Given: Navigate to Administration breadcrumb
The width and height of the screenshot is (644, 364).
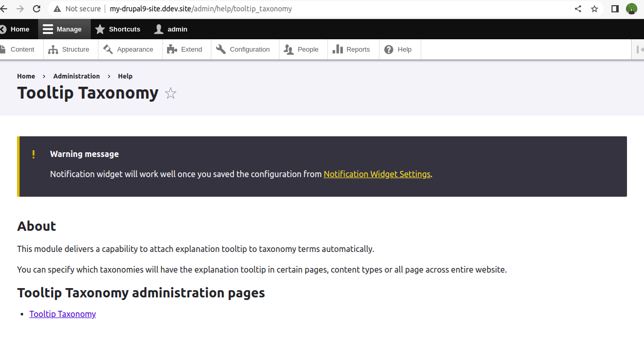Looking at the screenshot, I should click(76, 76).
